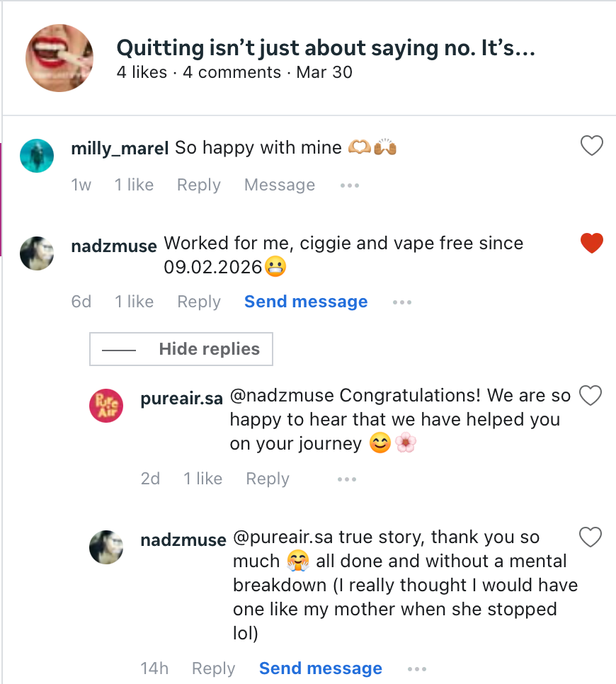Send message from nadzmuse's 14h reply

[x=320, y=669]
